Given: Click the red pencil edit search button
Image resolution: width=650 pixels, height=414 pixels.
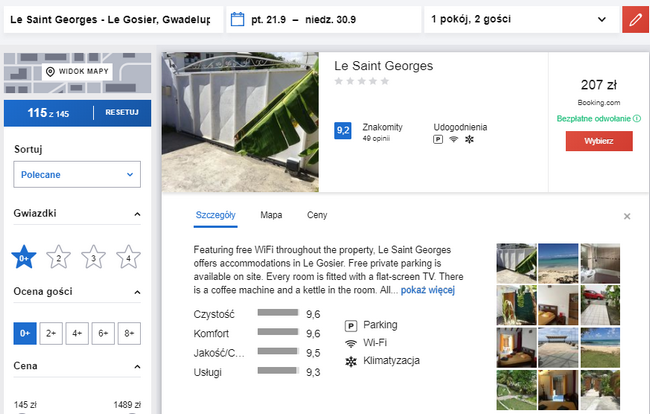Looking at the screenshot, I should click(x=635, y=19).
